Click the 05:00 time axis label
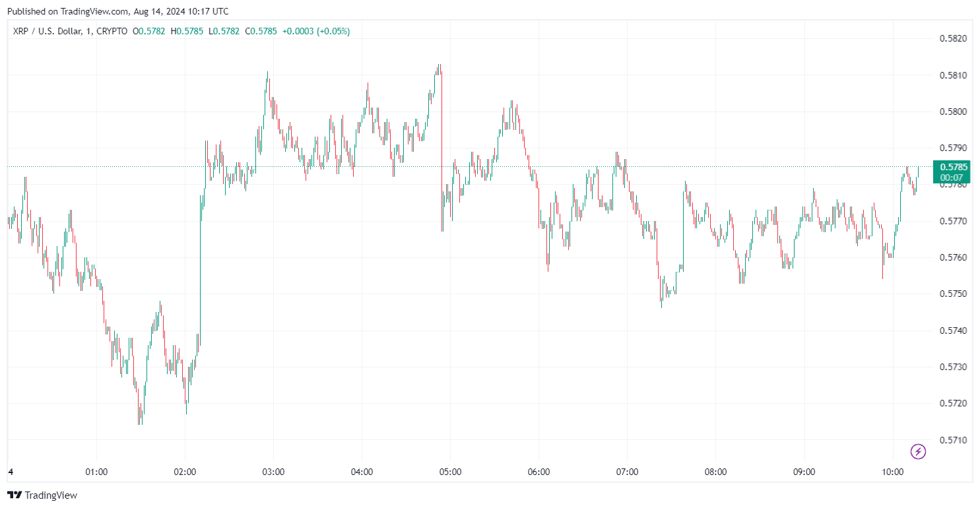The height and width of the screenshot is (508, 980). [450, 472]
